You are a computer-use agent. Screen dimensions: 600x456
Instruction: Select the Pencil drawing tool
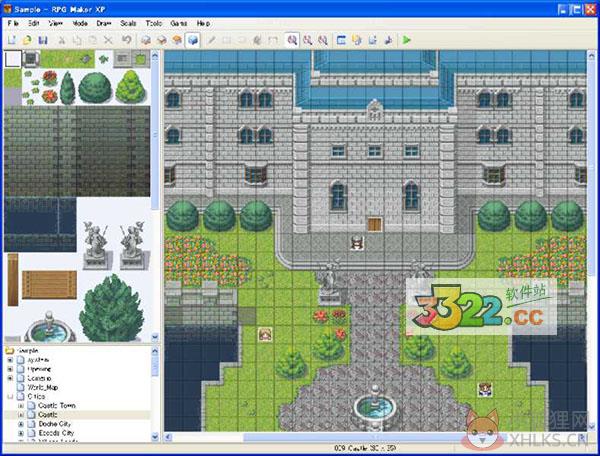click(x=211, y=40)
